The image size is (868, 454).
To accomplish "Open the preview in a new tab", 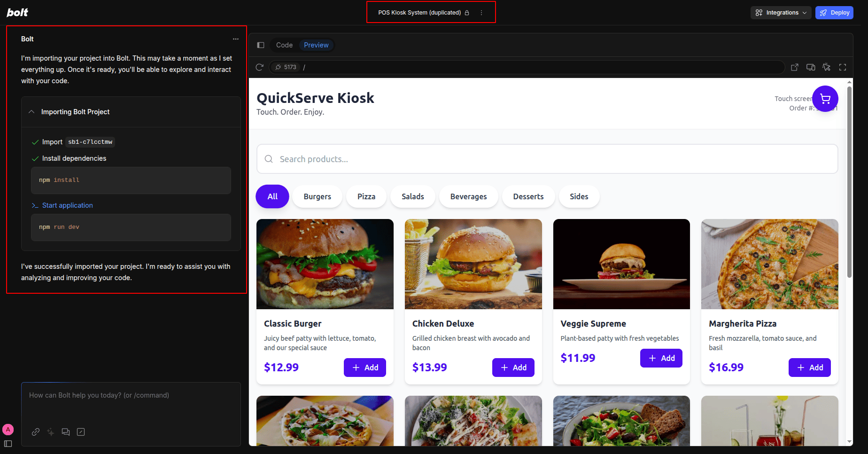I will tap(795, 67).
